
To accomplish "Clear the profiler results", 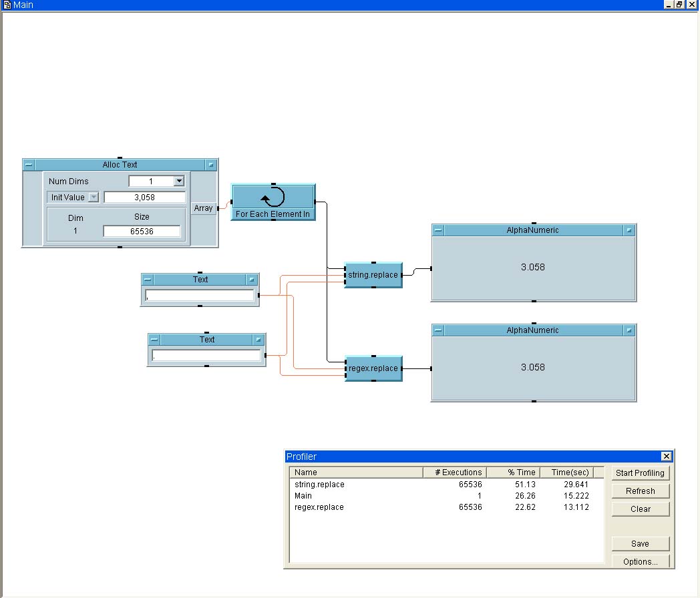I will [640, 509].
